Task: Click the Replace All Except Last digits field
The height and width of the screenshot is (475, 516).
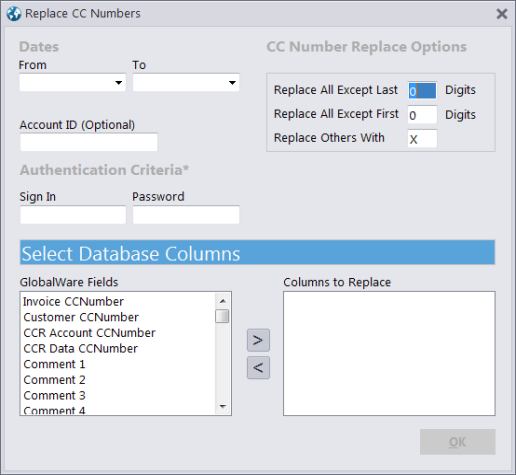Action: click(422, 91)
